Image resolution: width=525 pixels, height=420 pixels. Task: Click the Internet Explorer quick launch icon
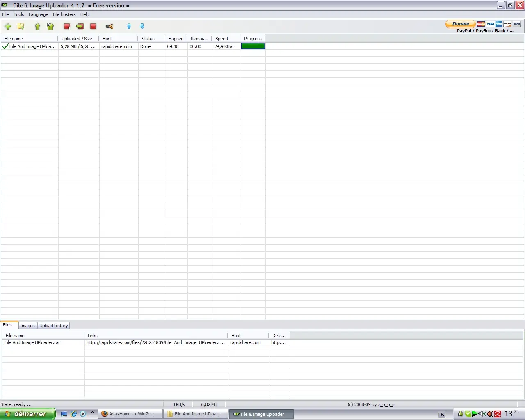tap(74, 414)
